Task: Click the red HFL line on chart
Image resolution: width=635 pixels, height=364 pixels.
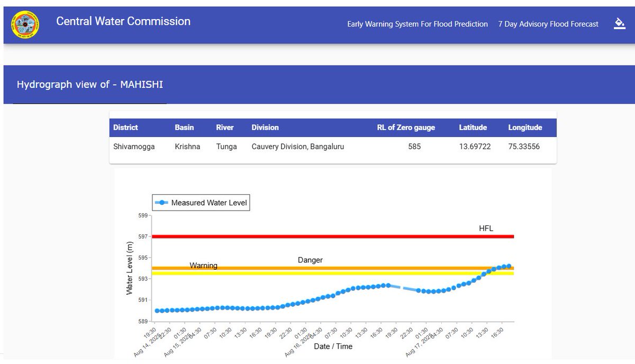Action: 333,236
